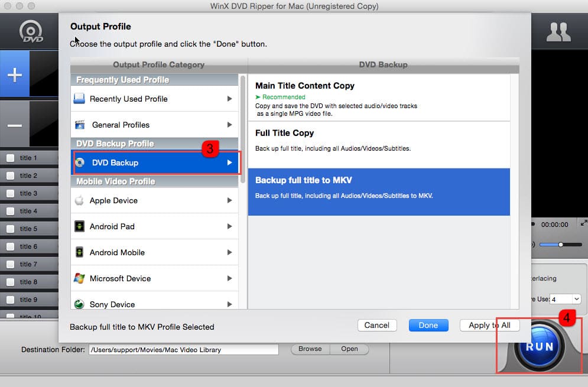This screenshot has width=588, height=387.
Task: Check the title 7 checkbox
Action: tap(11, 264)
